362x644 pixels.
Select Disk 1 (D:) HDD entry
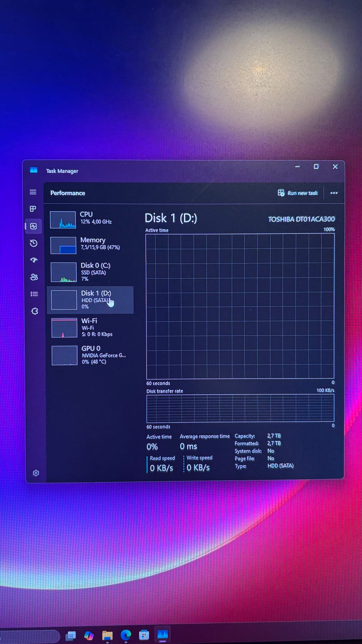pos(90,300)
